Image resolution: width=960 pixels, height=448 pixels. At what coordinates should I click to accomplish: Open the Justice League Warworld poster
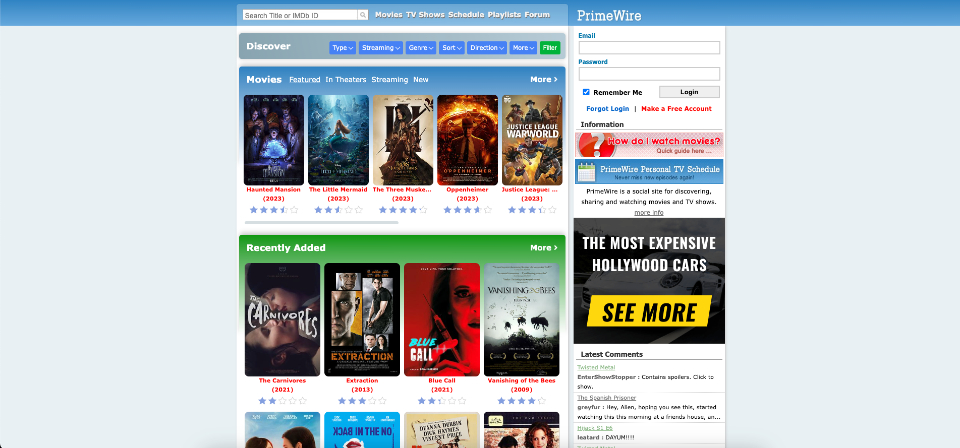tap(532, 140)
